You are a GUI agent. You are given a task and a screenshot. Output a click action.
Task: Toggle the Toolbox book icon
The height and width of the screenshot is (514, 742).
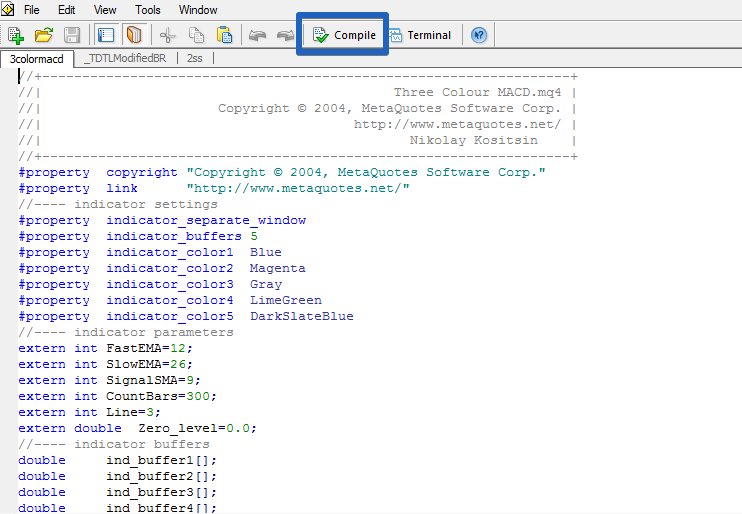pyautogui.click(x=133, y=35)
